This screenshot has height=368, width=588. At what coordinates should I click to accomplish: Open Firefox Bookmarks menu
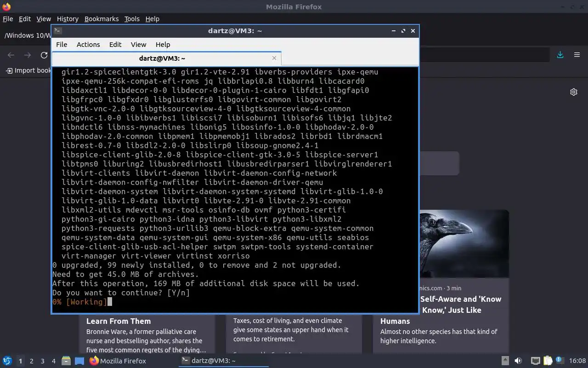coord(102,19)
